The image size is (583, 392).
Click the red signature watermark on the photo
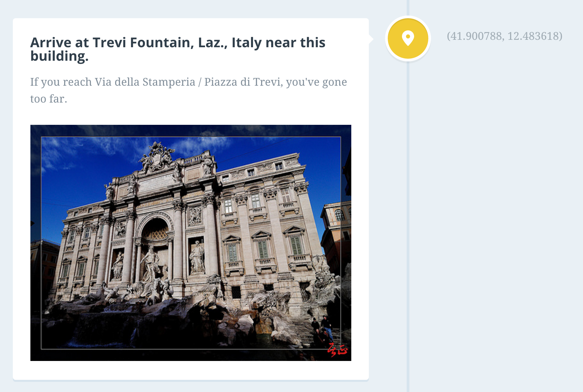[x=337, y=350]
